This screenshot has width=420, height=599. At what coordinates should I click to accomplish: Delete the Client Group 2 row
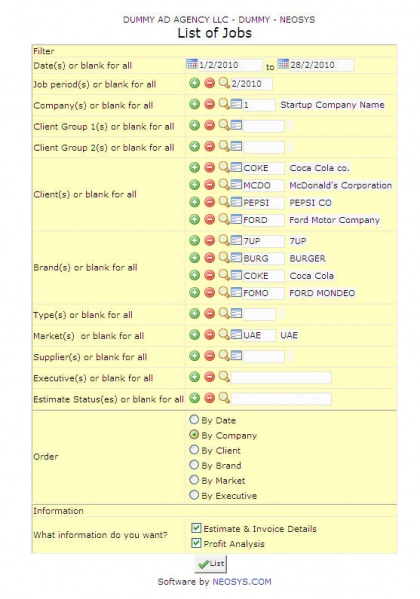[x=209, y=146]
